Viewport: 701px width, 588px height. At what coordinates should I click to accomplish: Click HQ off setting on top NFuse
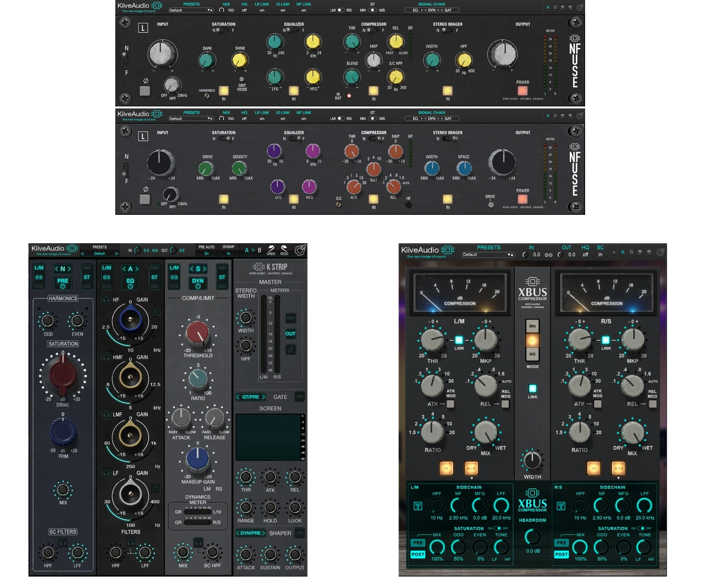point(244,10)
